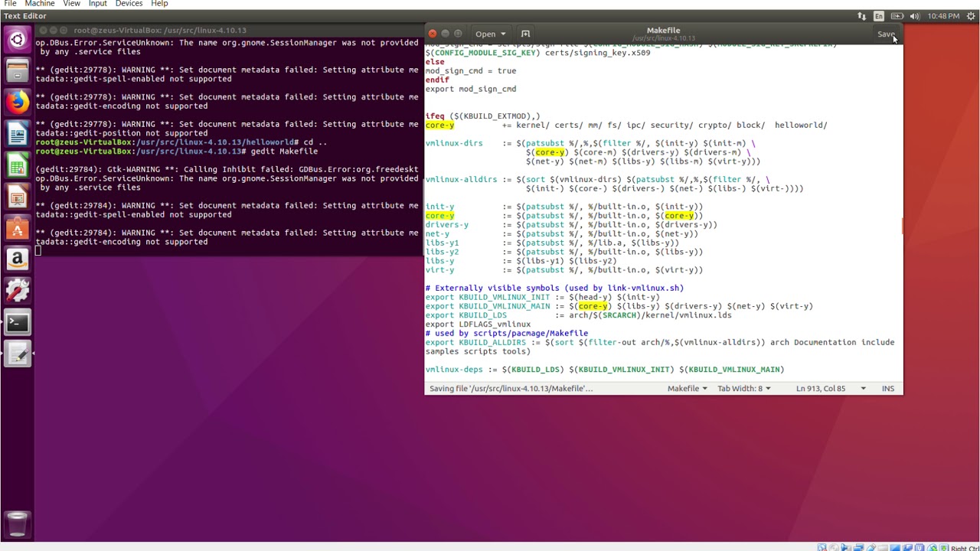Click 'helloworld/' at end of core-y line
This screenshot has width=980, height=551.
point(801,126)
